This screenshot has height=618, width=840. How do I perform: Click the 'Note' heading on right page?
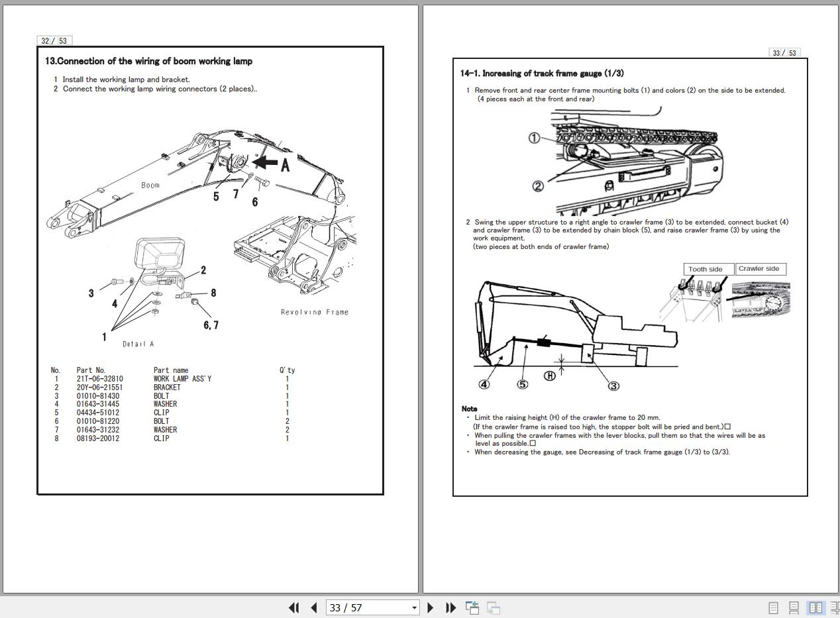pos(469,409)
